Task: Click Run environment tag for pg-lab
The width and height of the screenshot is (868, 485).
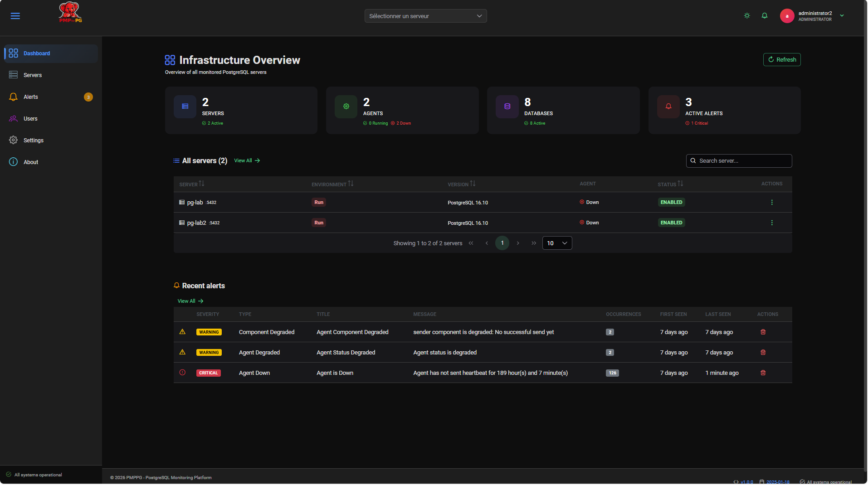Action: [319, 203]
